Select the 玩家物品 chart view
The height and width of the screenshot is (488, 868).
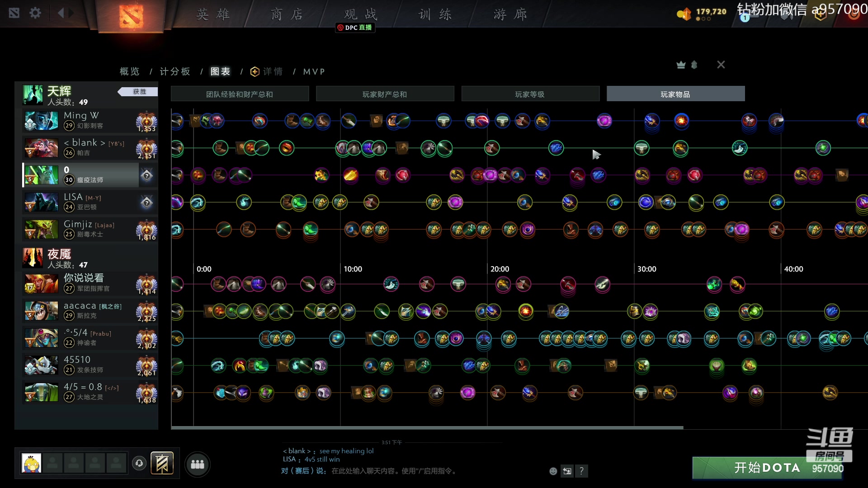[x=675, y=94]
